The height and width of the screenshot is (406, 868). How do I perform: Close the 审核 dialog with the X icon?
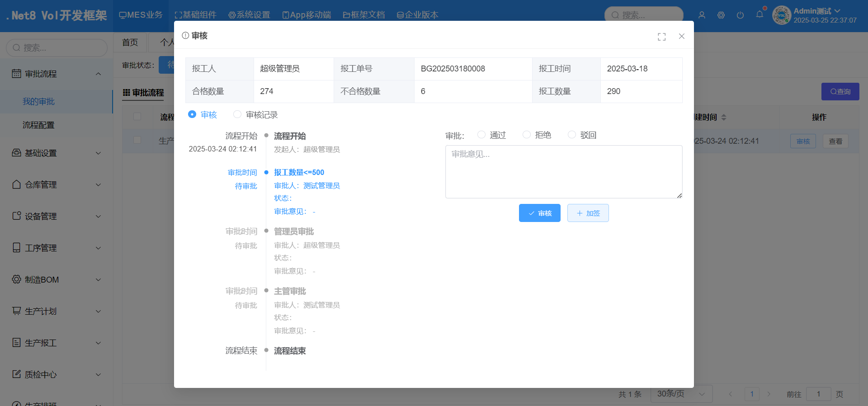[682, 36]
